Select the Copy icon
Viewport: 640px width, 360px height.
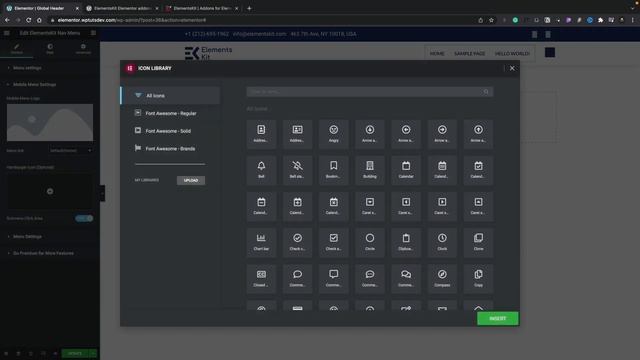pos(478,279)
